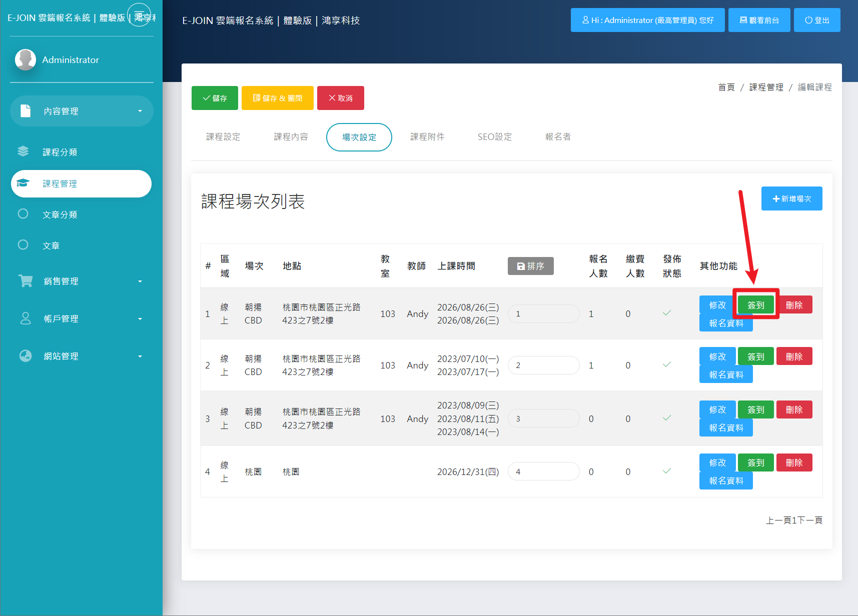The image size is (858, 616).
Task: Click the 新增場次 button
Action: tap(791, 199)
